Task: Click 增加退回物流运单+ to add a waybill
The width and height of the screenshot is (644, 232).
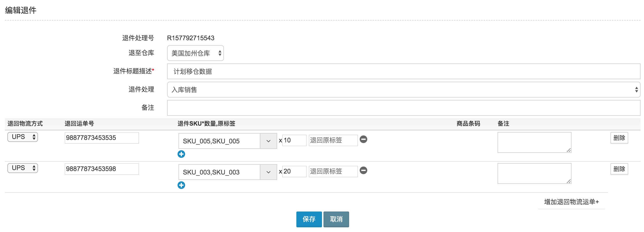Action: [571, 202]
